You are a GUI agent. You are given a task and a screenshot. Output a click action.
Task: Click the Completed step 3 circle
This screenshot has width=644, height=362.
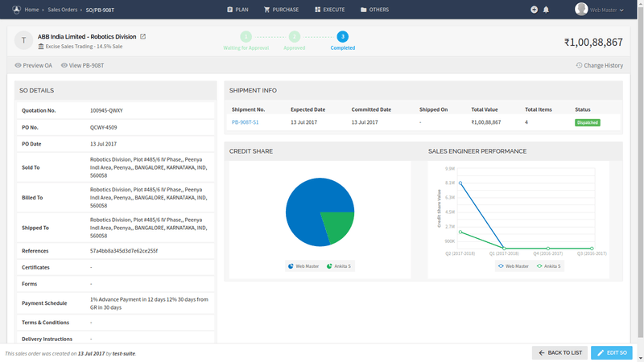(x=343, y=36)
